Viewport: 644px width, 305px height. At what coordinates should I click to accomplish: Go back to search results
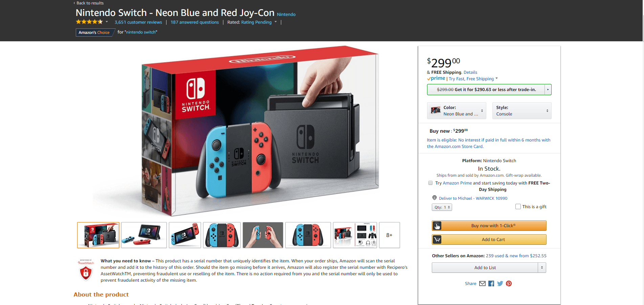tap(90, 3)
